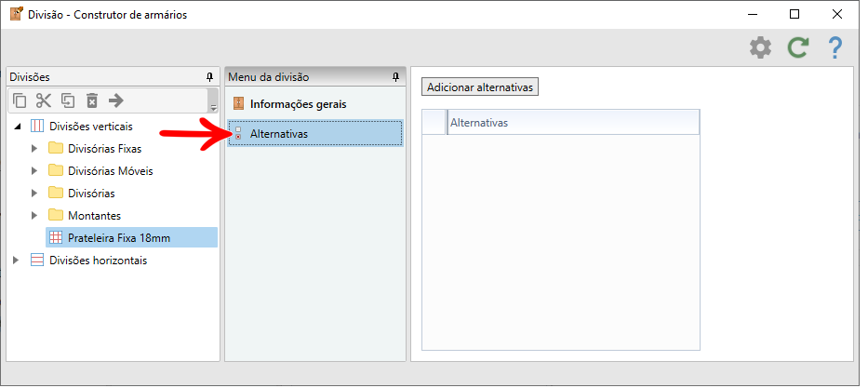The image size is (868, 388).
Task: Click the duplicate icon in Divisões toolbar
Action: tap(68, 100)
